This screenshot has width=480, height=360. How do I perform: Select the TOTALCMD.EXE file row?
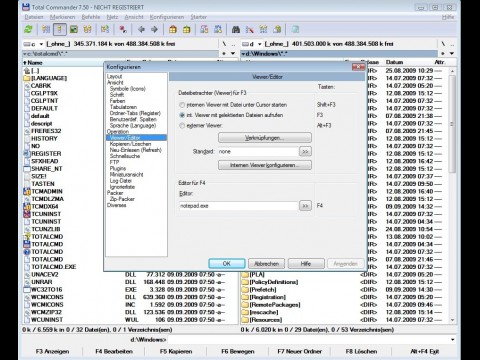pos(53,267)
